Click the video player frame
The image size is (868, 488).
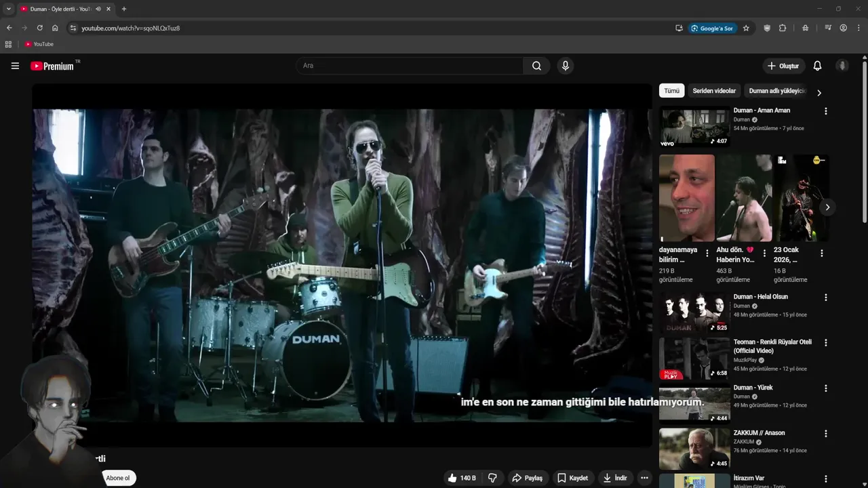click(x=342, y=265)
